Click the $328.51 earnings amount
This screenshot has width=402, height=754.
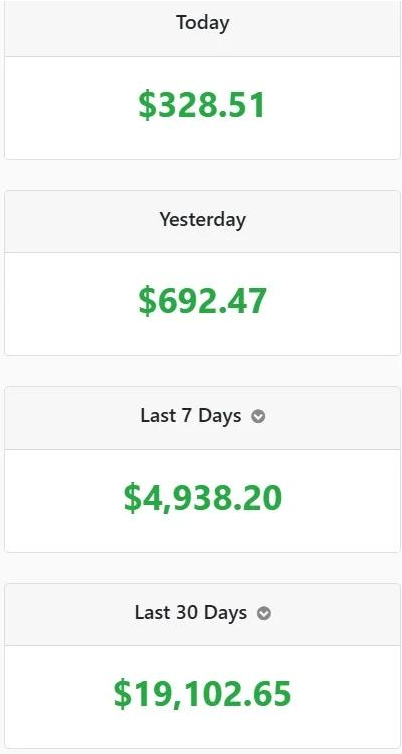pyautogui.click(x=202, y=105)
